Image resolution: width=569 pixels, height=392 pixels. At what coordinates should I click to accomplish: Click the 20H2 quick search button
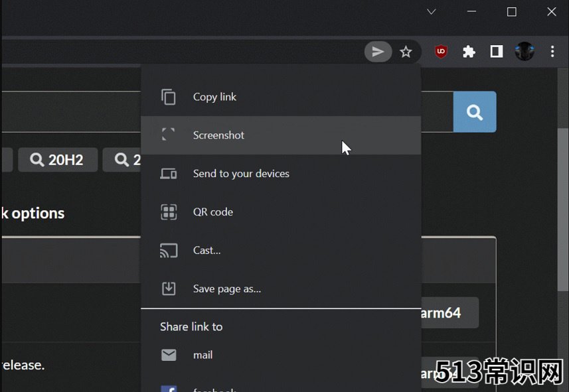click(x=58, y=160)
